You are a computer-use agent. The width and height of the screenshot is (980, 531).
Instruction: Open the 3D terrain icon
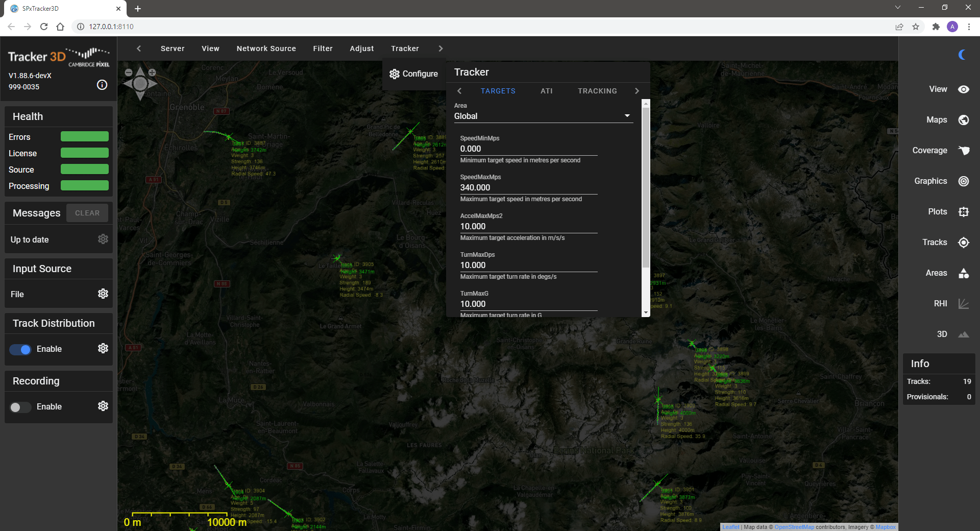(963, 334)
